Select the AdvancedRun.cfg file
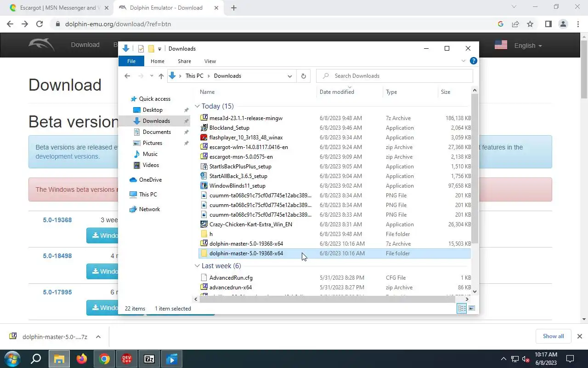588x368 pixels. click(335, 278)
